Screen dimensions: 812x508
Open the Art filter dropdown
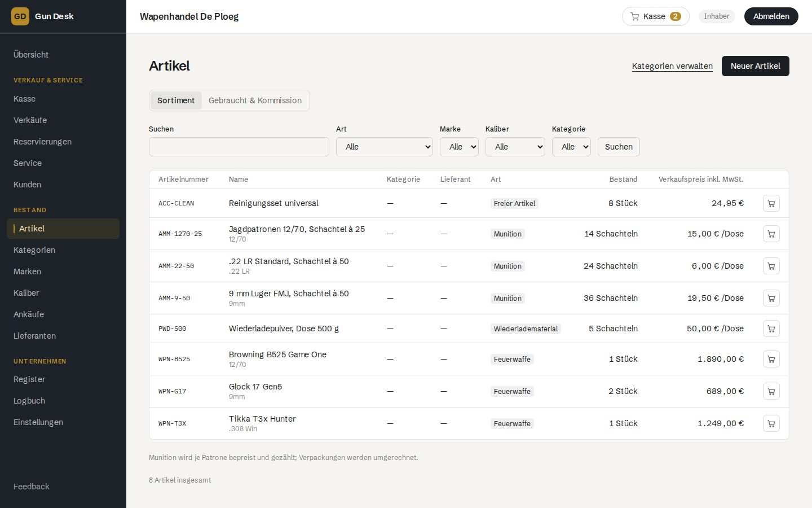tap(385, 147)
